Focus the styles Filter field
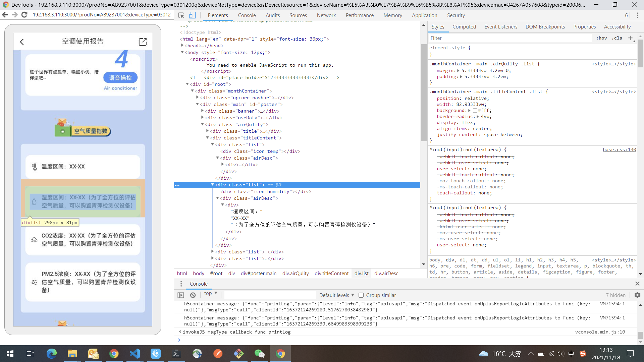This screenshot has width=644, height=362. pyautogui.click(x=510, y=38)
